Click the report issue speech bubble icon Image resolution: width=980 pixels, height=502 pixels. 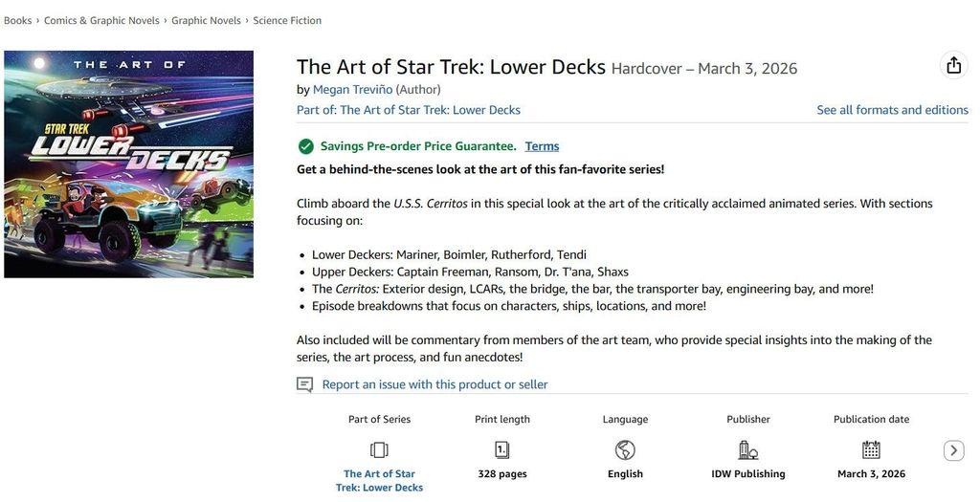click(304, 384)
